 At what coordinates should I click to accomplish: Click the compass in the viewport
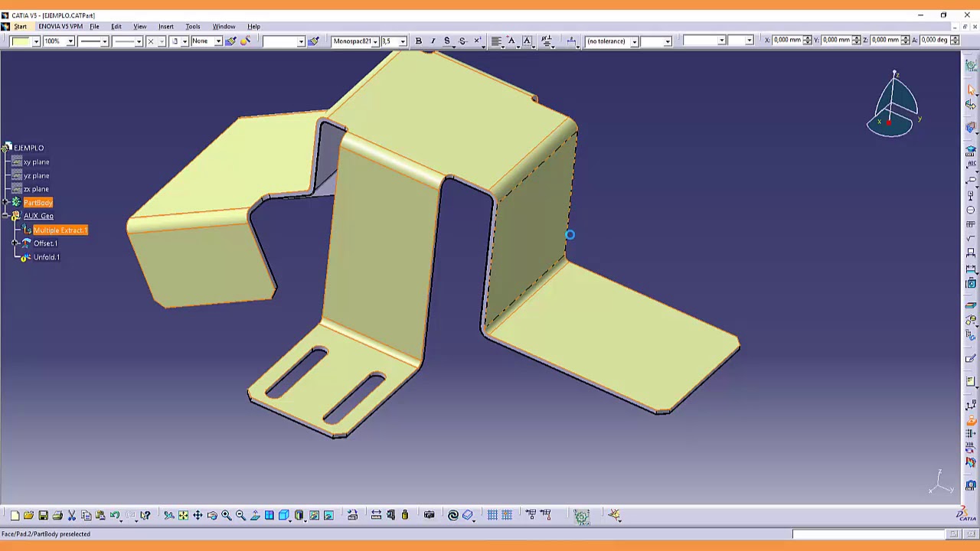tap(894, 106)
